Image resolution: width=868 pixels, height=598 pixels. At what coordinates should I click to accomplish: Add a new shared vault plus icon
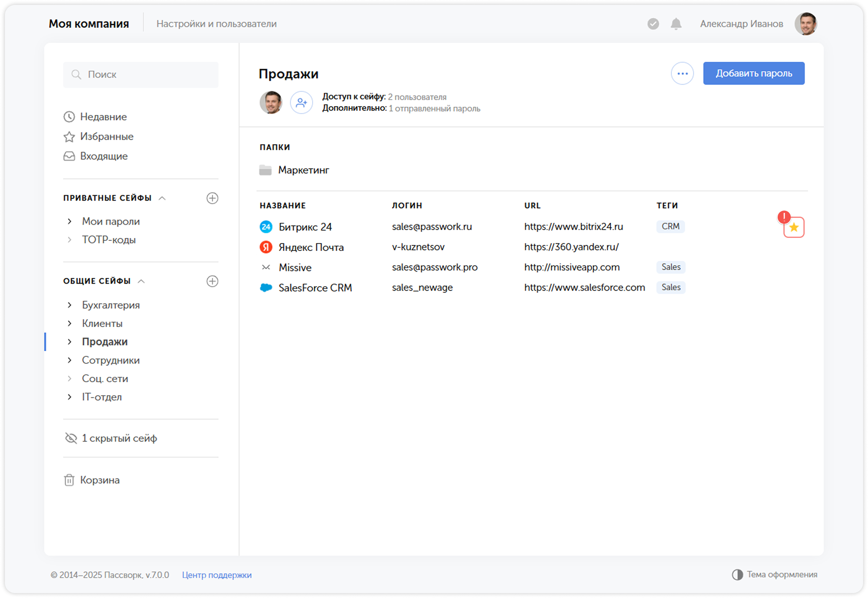pyautogui.click(x=212, y=281)
